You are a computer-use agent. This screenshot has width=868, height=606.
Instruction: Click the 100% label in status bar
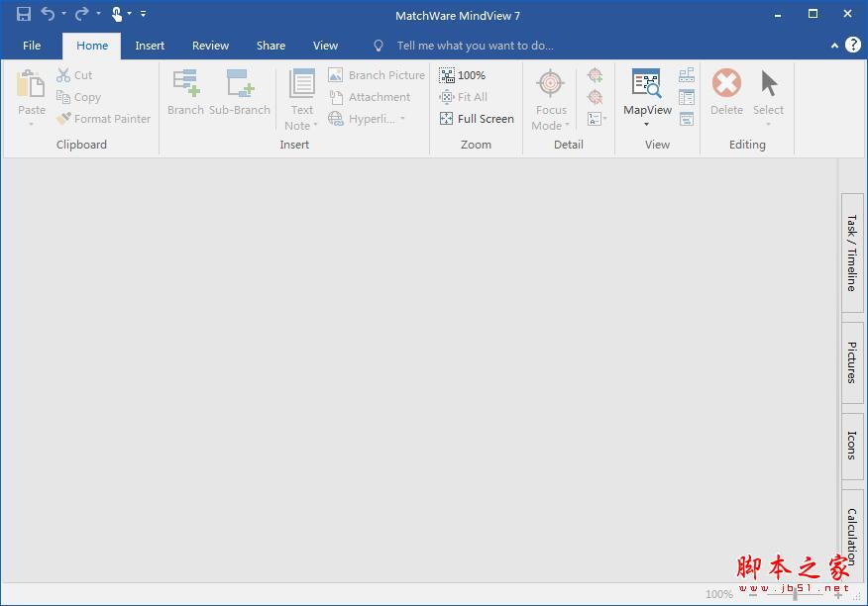click(x=719, y=594)
